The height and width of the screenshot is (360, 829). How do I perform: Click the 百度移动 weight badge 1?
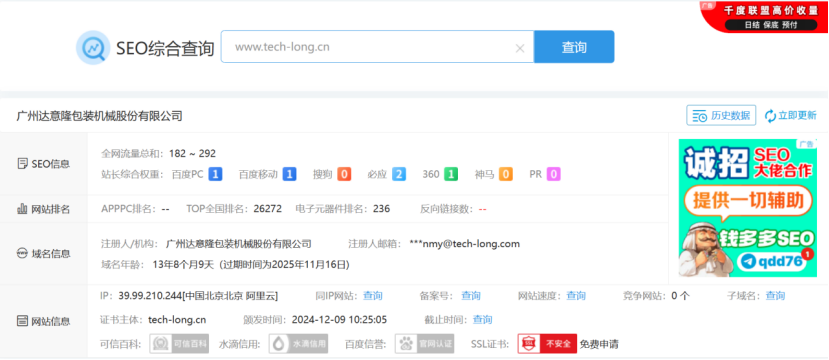pyautogui.click(x=289, y=174)
